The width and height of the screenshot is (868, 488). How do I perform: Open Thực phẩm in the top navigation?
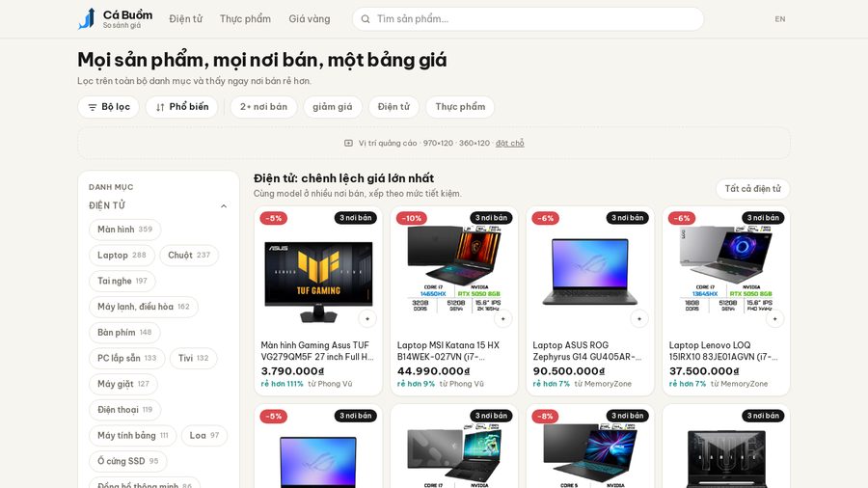(245, 19)
